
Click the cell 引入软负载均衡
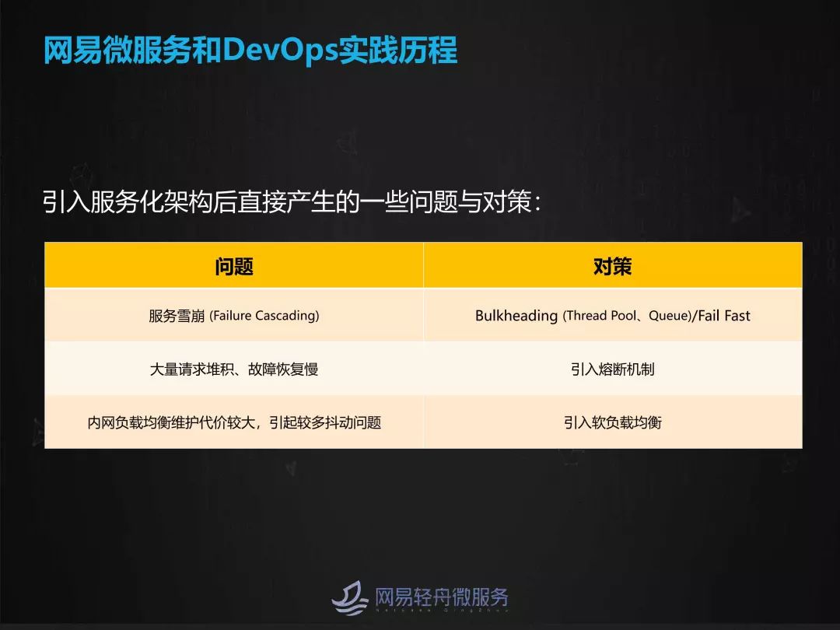click(613, 422)
